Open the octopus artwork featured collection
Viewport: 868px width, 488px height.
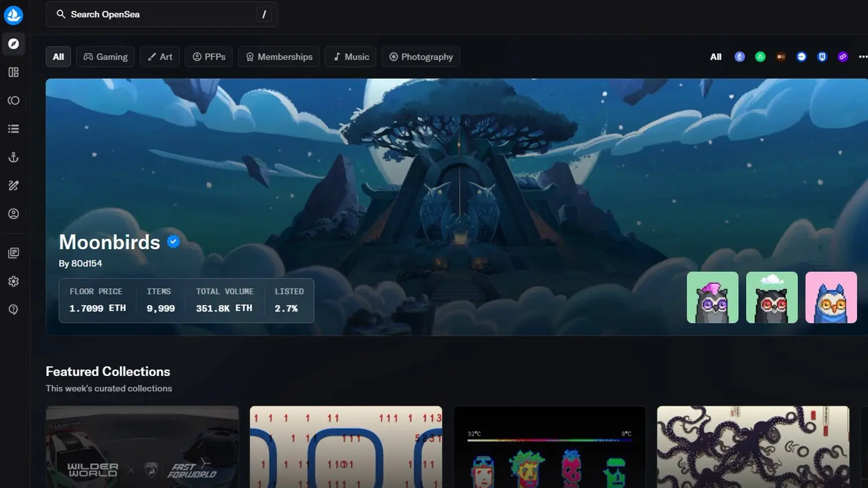click(x=753, y=447)
